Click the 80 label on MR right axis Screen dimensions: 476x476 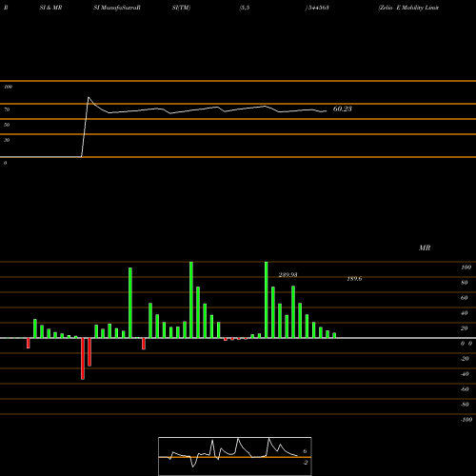pos(465,283)
